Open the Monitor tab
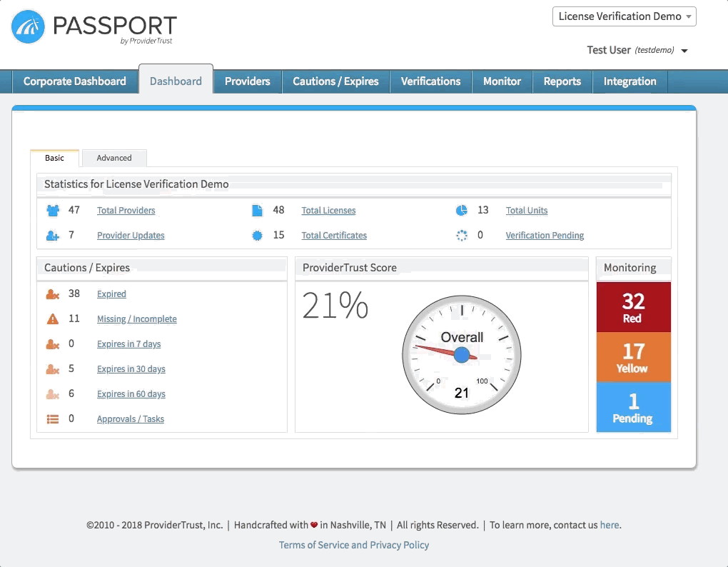Viewport: 728px width, 567px height. pyautogui.click(x=502, y=81)
